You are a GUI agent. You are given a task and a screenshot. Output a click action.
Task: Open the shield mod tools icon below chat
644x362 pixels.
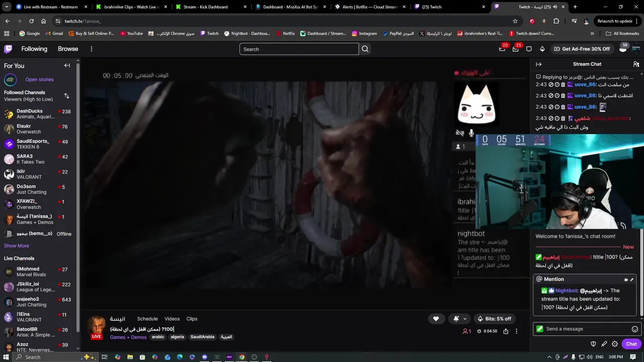pyautogui.click(x=593, y=344)
